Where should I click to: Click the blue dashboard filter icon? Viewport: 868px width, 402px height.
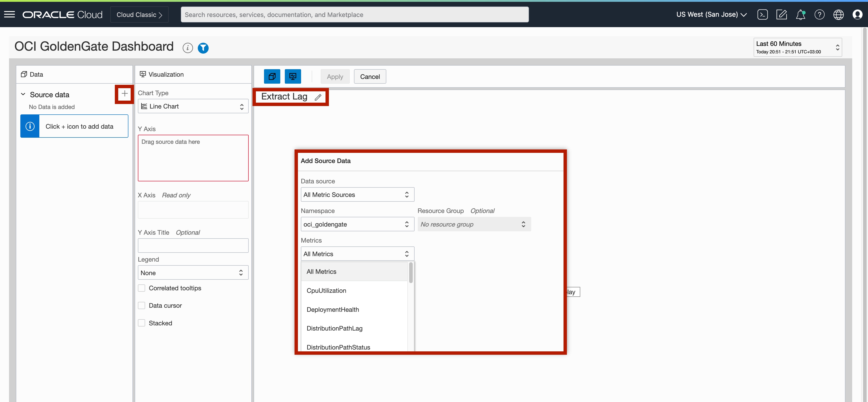pyautogui.click(x=203, y=48)
